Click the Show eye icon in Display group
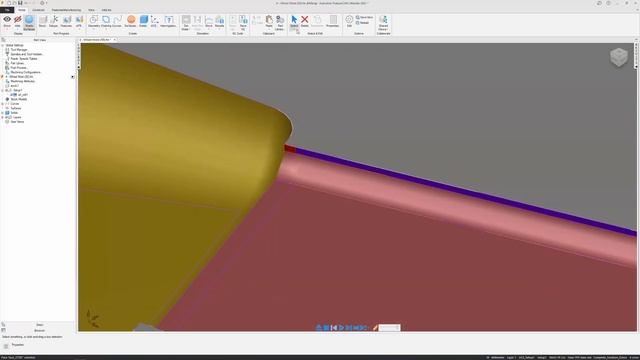The height and width of the screenshot is (360, 640). pyautogui.click(x=7, y=20)
